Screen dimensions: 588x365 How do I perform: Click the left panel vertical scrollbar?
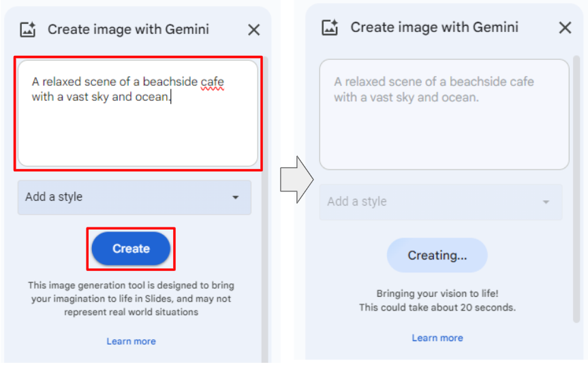(265, 209)
